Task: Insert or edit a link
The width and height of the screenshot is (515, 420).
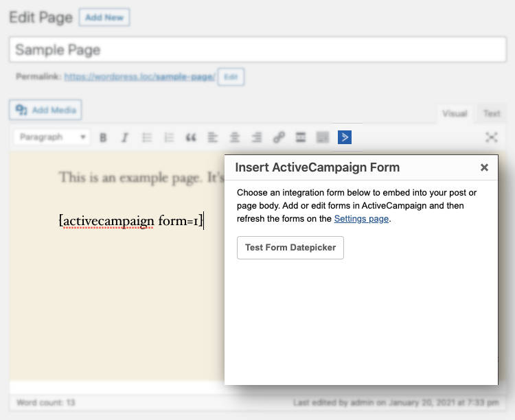Action: (279, 137)
